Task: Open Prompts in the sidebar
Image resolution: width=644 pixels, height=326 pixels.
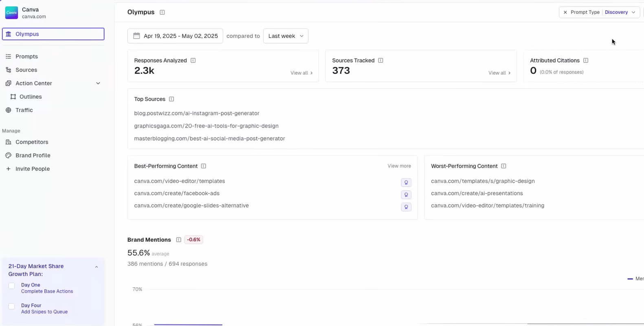Action: click(26, 56)
